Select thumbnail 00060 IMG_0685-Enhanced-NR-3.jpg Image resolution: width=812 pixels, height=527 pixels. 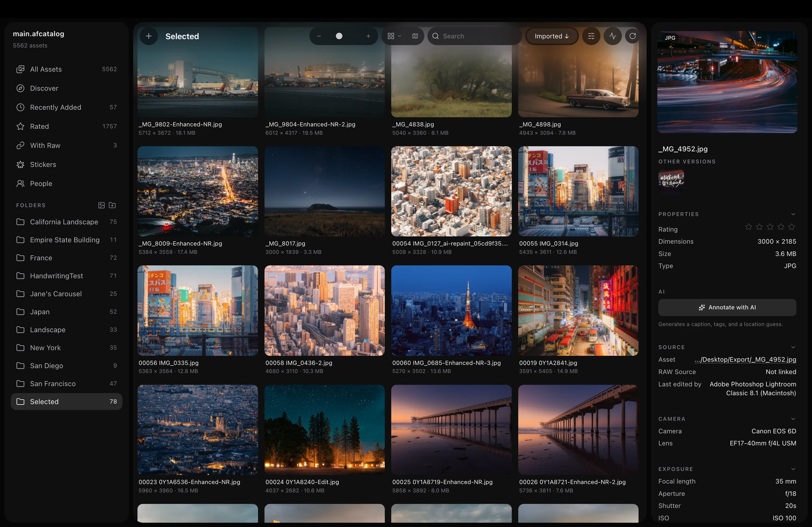point(451,311)
